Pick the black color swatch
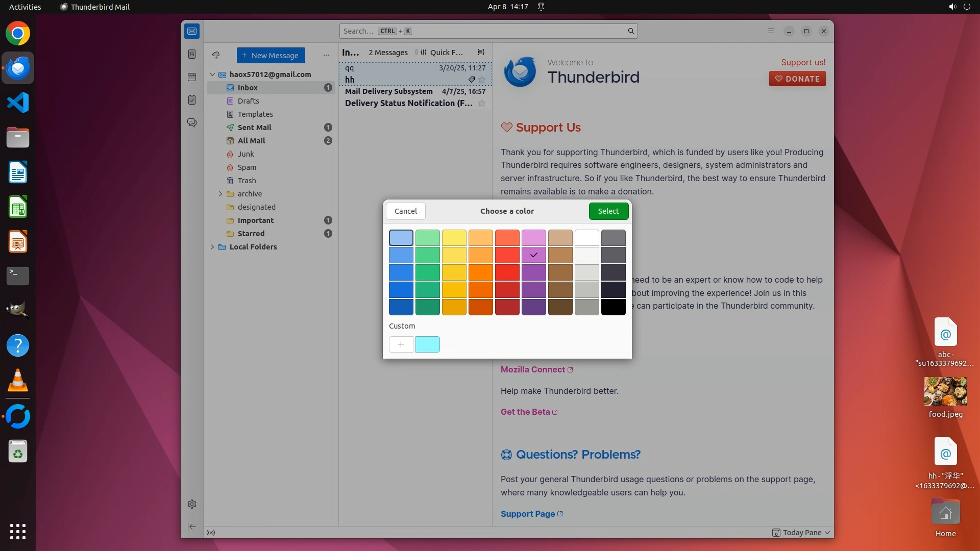980x551 pixels. (x=613, y=307)
